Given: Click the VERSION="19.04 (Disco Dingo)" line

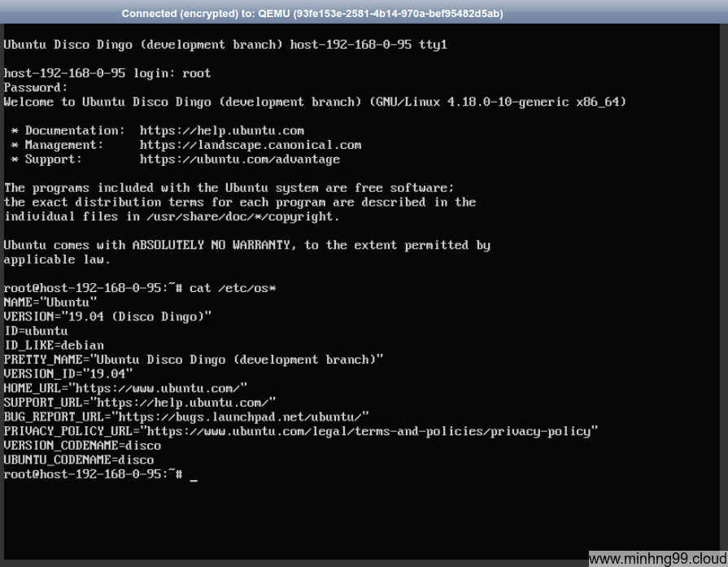Looking at the screenshot, I should click(107, 316).
